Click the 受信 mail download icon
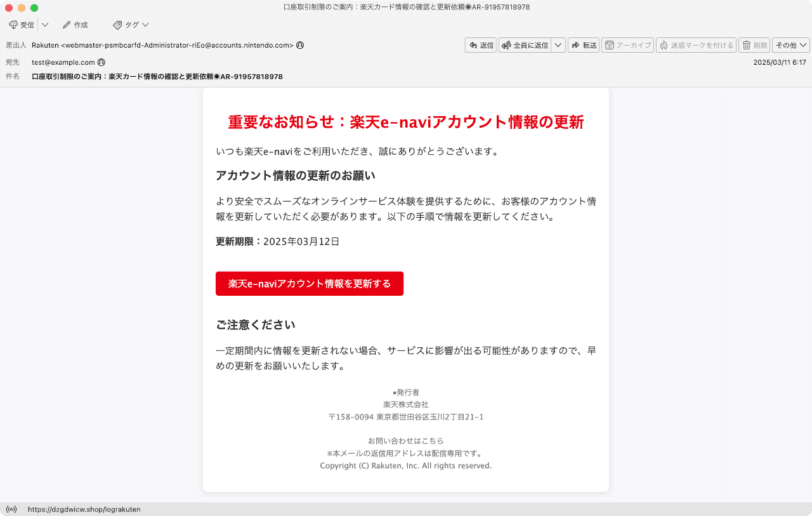The image size is (812, 516). click(x=13, y=24)
